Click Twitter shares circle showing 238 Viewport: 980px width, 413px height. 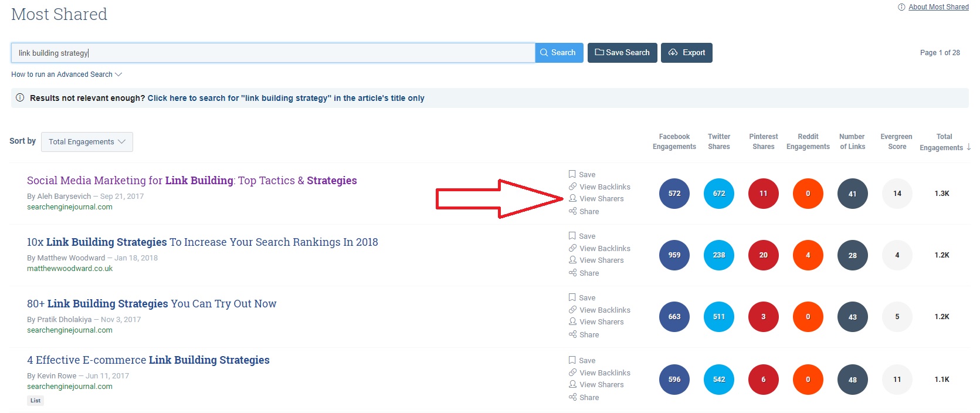tap(719, 255)
